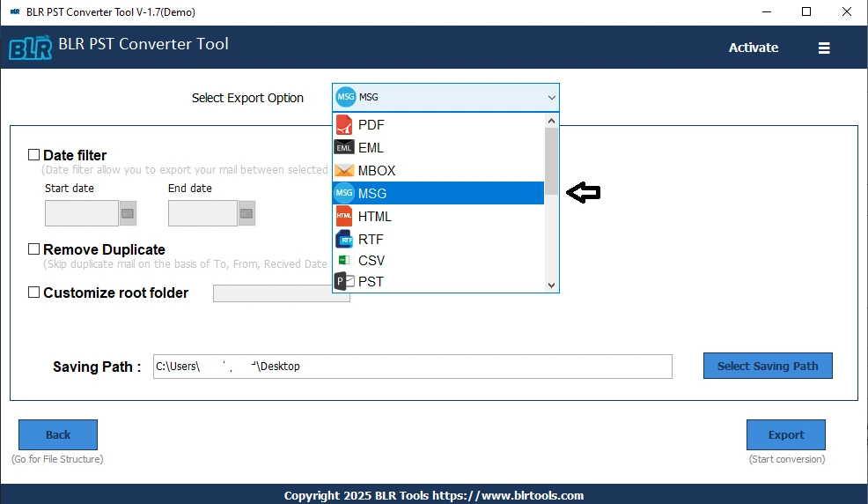Open the hamburger menu in header

[824, 48]
